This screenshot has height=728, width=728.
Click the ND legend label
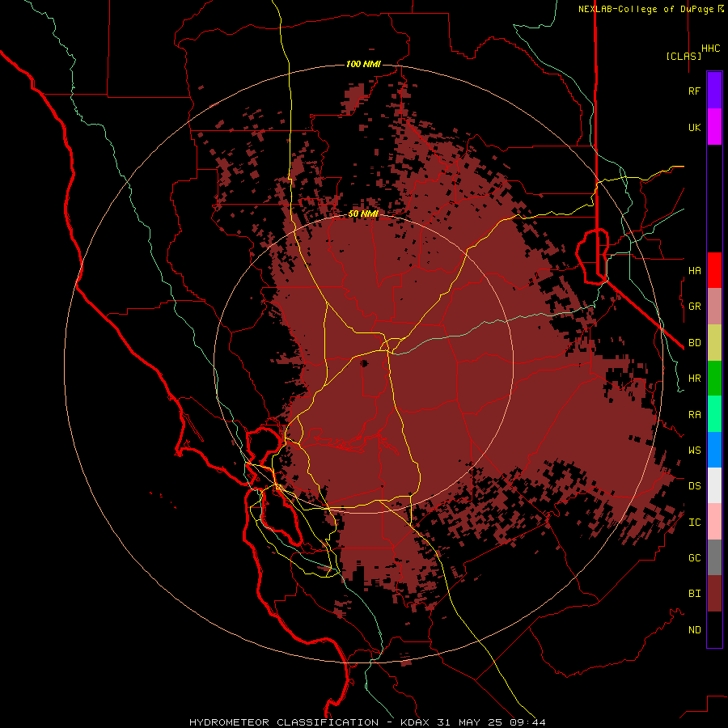(x=694, y=630)
